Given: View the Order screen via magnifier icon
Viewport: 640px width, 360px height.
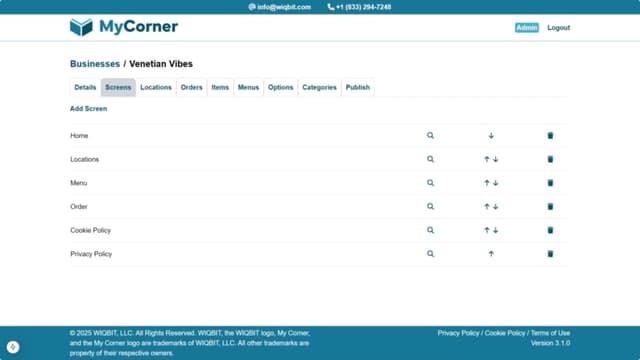Looking at the screenshot, I should (430, 207).
